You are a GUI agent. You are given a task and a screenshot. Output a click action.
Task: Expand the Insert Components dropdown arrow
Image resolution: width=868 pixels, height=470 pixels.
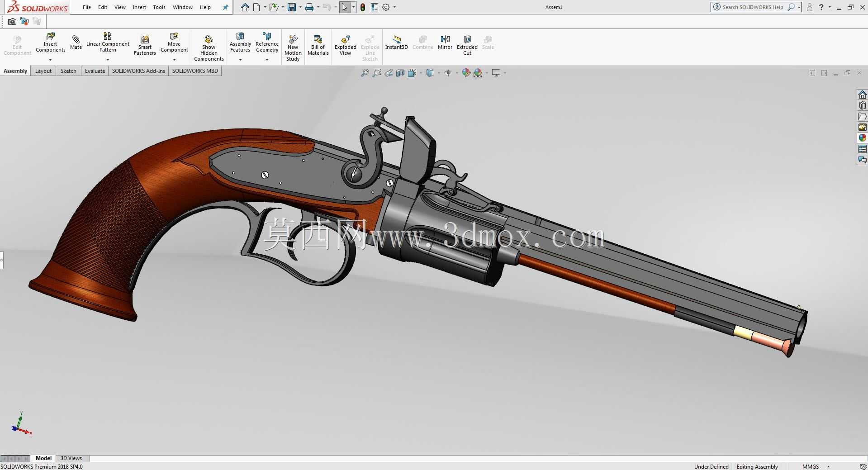[x=50, y=60]
